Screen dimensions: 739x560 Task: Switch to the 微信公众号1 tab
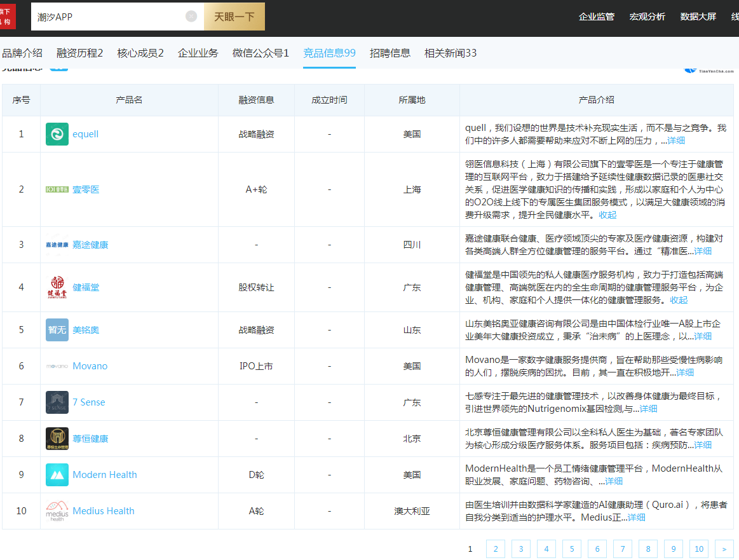pyautogui.click(x=261, y=53)
